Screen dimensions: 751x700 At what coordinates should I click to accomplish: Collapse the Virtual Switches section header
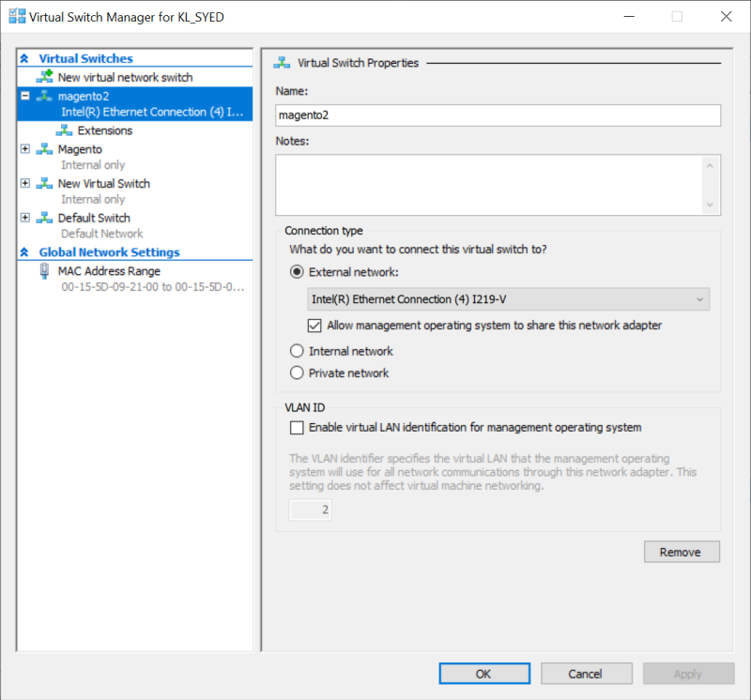coord(25,59)
